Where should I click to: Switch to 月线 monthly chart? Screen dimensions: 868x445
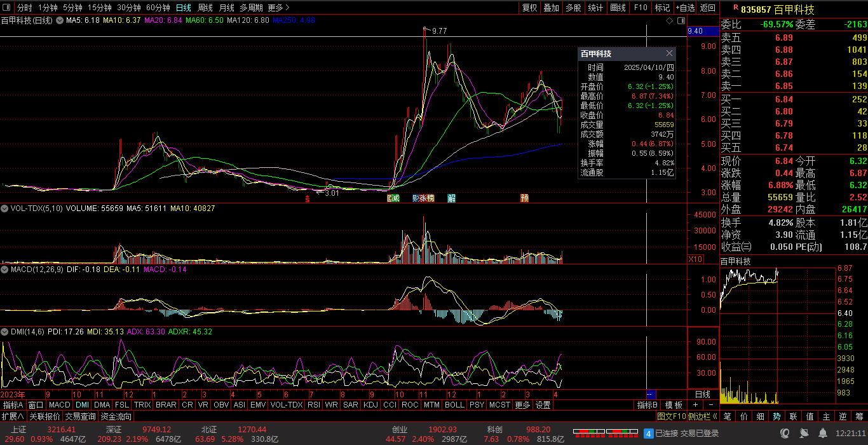[226, 8]
